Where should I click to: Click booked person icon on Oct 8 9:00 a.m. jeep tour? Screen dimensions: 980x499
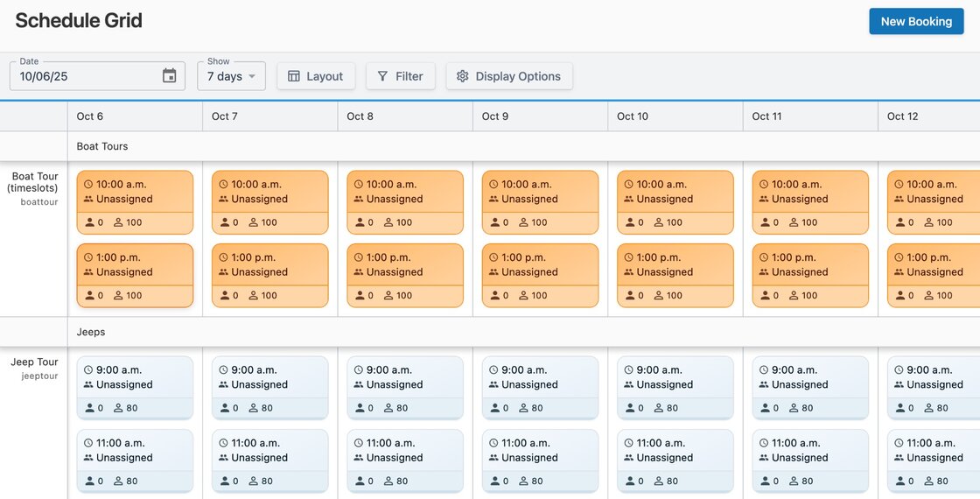click(x=359, y=408)
